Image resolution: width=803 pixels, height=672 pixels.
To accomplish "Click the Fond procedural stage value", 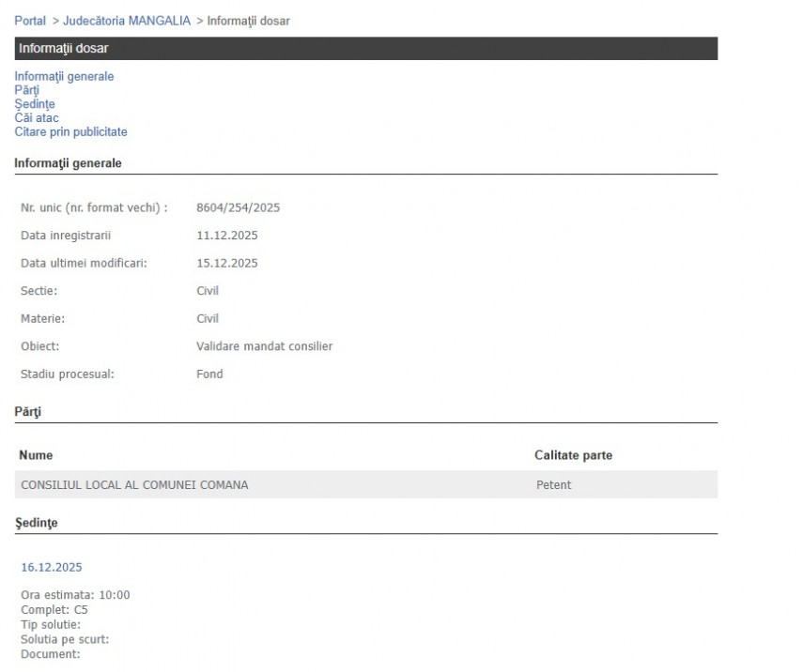I will pyautogui.click(x=209, y=374).
